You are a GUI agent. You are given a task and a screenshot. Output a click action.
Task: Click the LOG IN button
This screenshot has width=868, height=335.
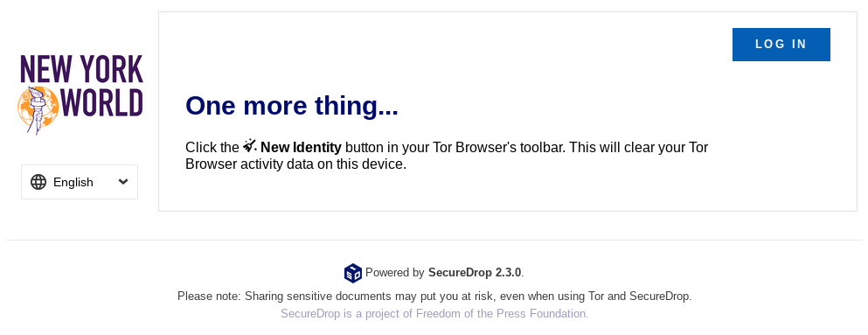[x=781, y=45]
